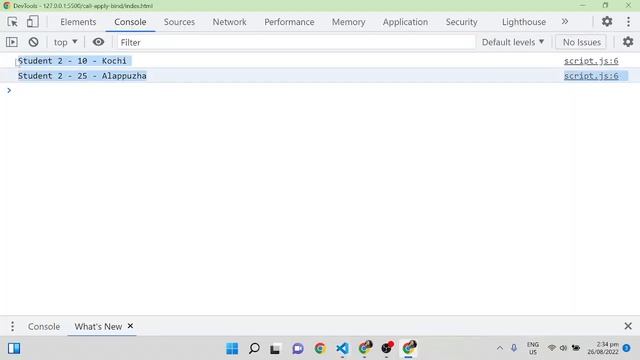Open console settings gear icon
Screen dimensions: 640x360
coord(628,42)
